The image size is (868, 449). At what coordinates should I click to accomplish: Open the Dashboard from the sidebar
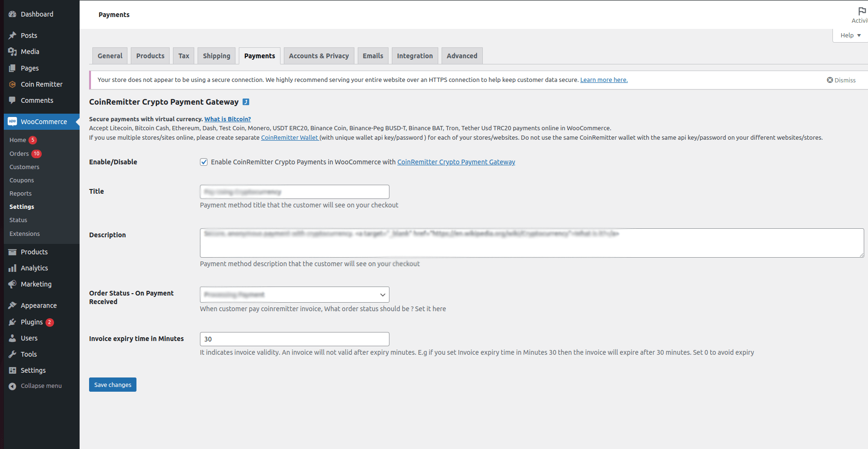click(x=36, y=14)
